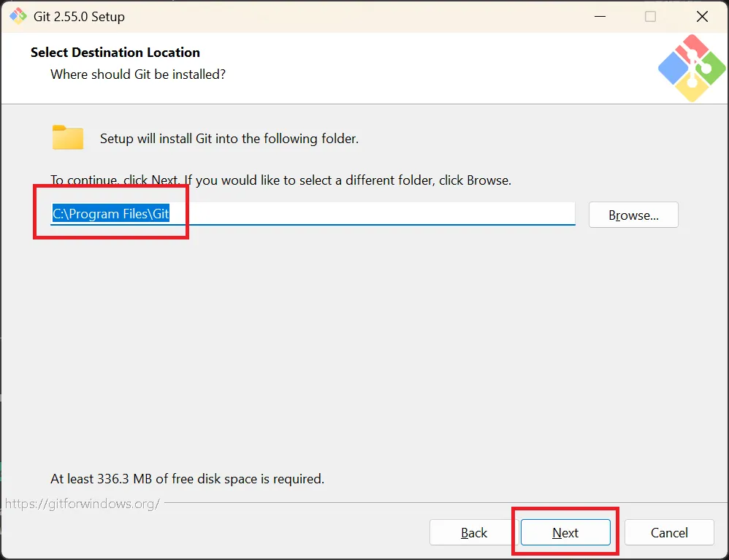Click the free disk space requirement text
This screenshot has width=729, height=560.
pos(188,479)
